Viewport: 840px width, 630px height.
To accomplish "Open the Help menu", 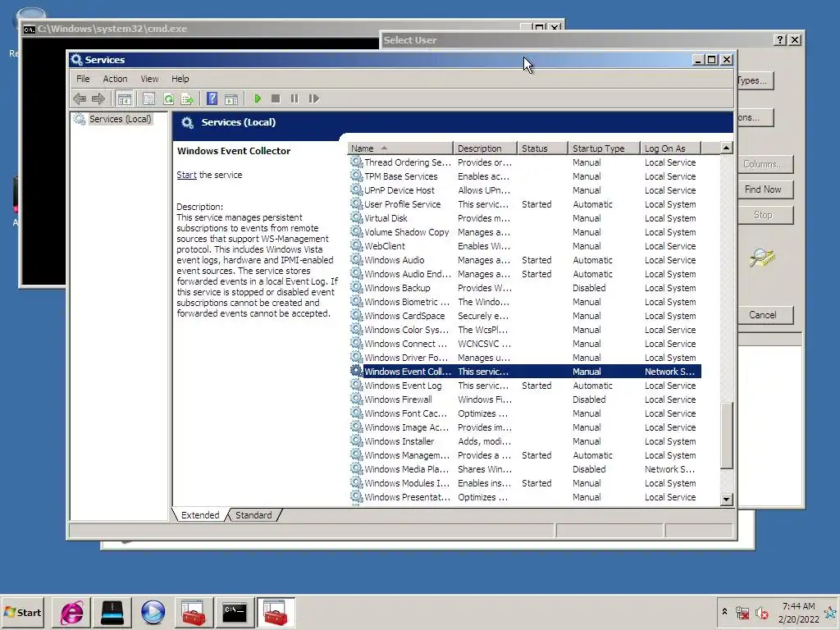I will (180, 79).
